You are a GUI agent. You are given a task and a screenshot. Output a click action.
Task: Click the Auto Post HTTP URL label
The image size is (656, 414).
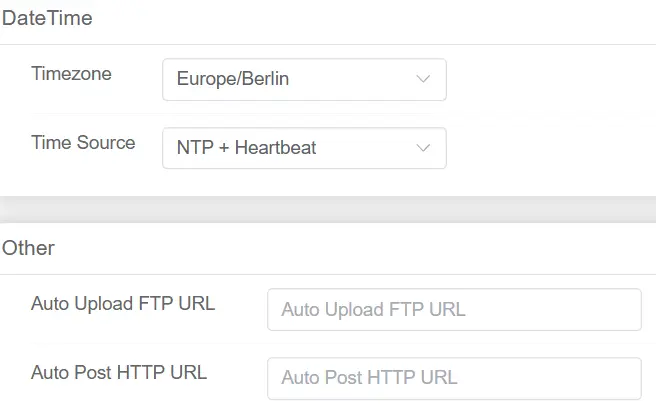pos(119,372)
